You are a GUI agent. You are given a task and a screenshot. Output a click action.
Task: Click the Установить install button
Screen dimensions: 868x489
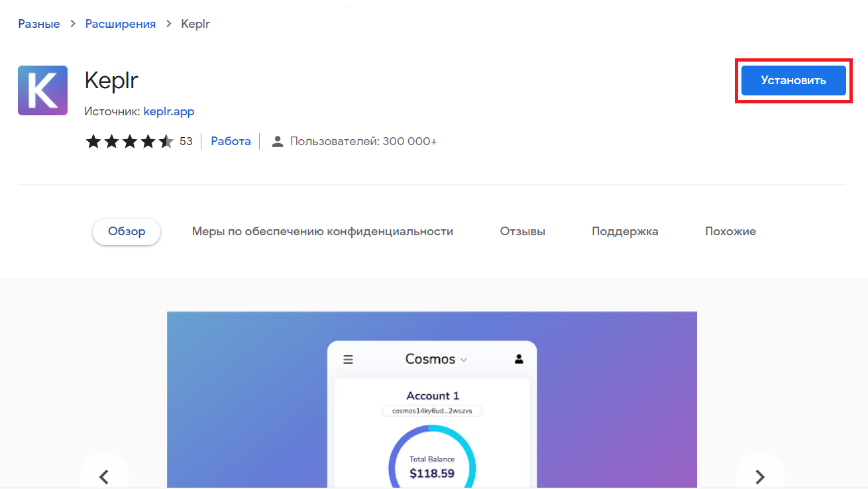click(793, 81)
